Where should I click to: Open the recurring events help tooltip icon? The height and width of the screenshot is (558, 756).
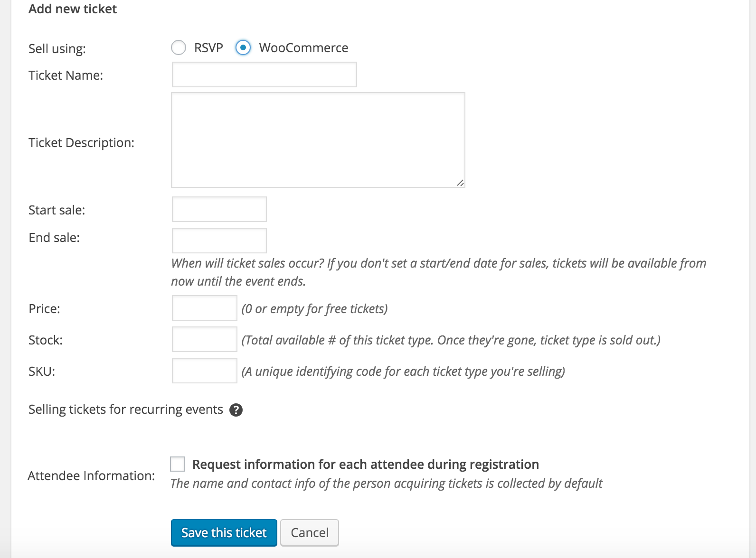coord(236,410)
